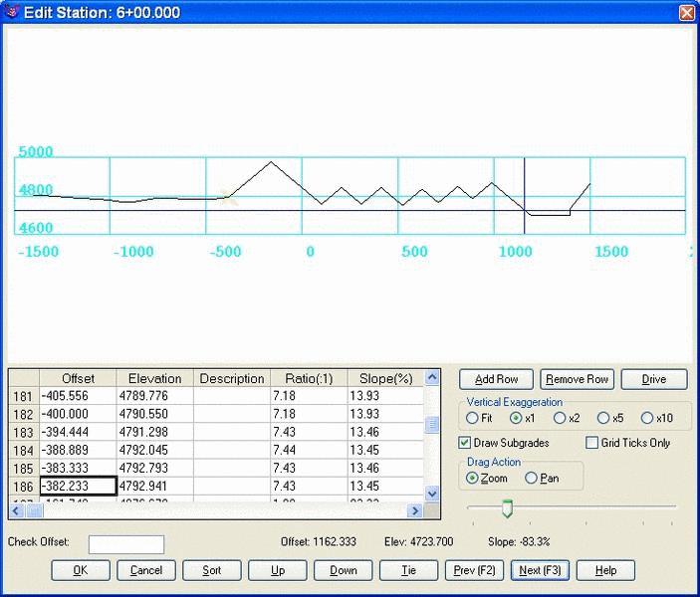This screenshot has width=700, height=597.
Task: Click elevation cell 4792.941
Action: pyautogui.click(x=155, y=486)
